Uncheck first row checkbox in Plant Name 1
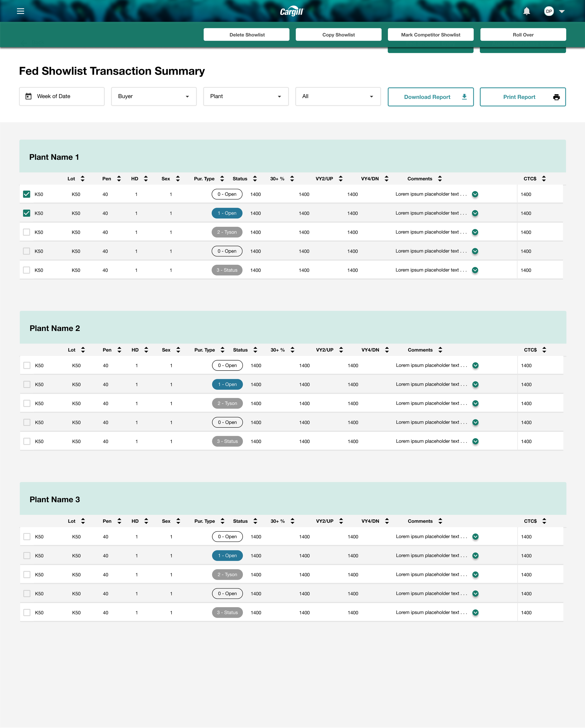 click(27, 194)
